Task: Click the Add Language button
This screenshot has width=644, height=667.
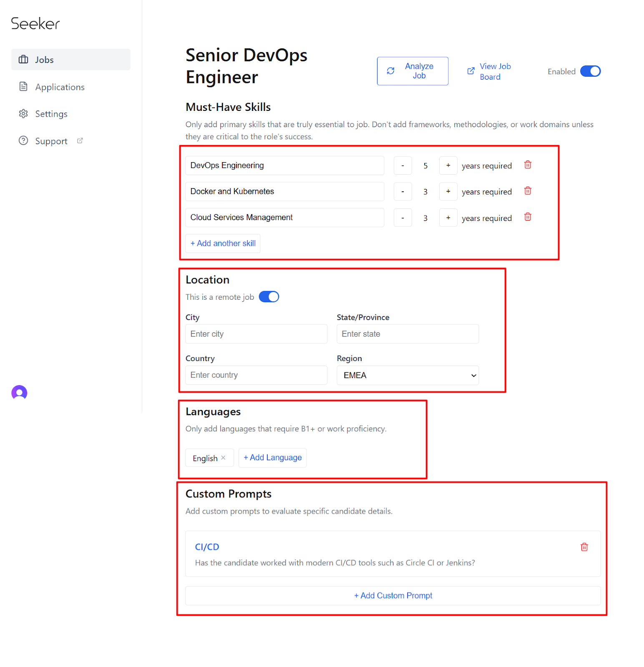Action: [272, 458]
